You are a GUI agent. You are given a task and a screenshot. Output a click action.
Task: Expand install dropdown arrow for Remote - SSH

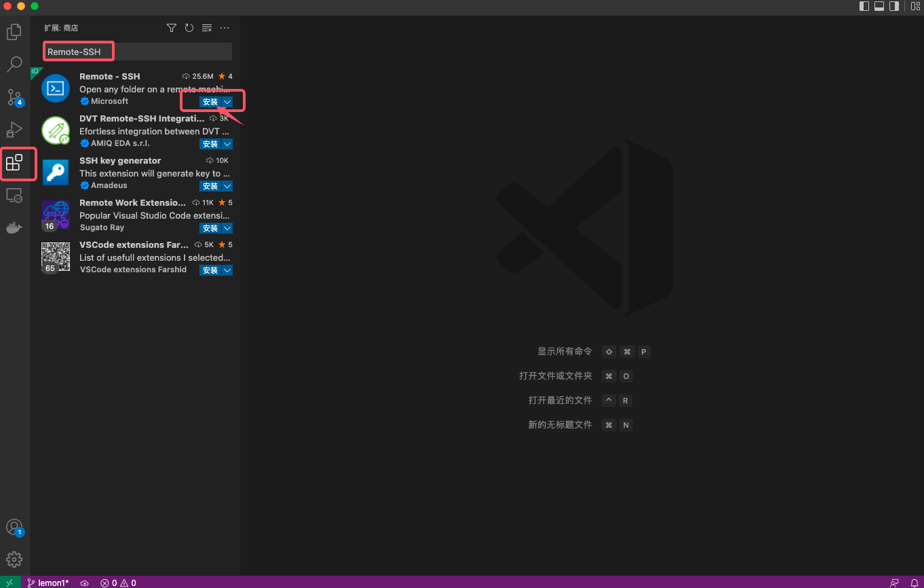tap(228, 102)
